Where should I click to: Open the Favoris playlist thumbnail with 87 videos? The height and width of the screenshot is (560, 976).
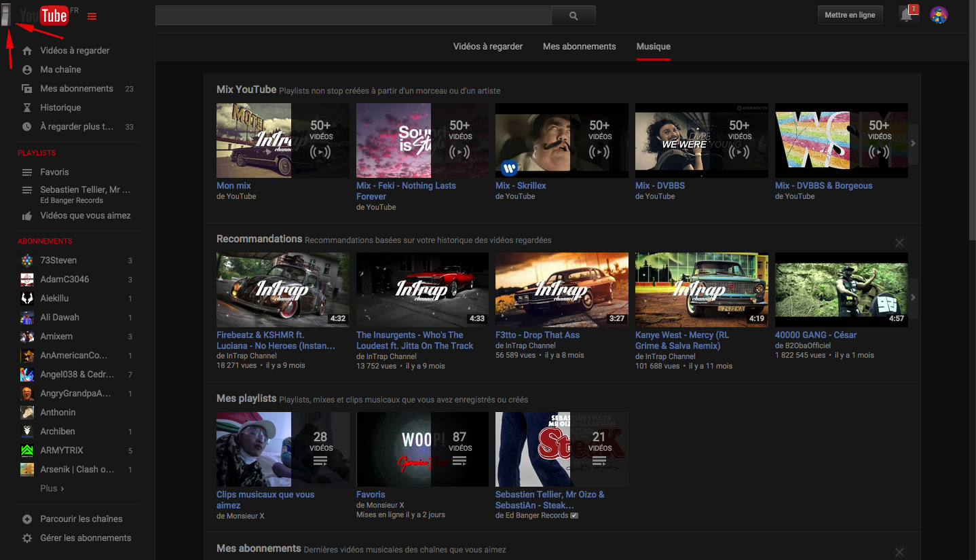pyautogui.click(x=422, y=449)
